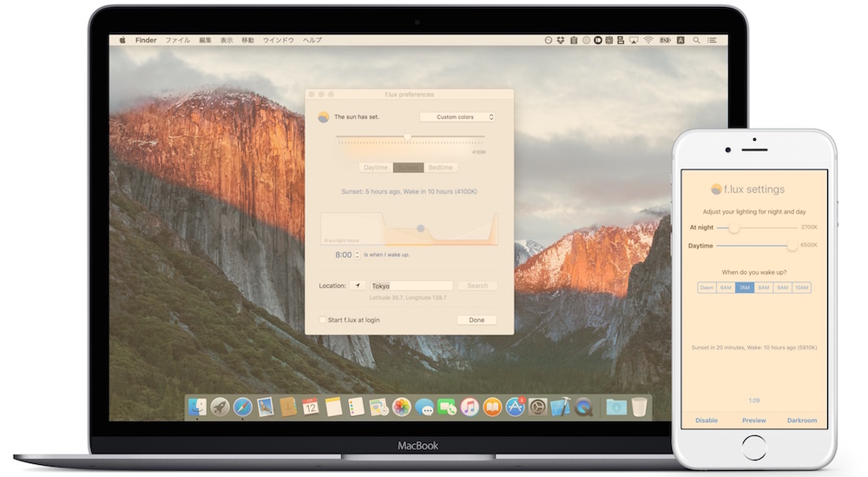This screenshot has height=477, width=868.
Task: Open Finder from the dock
Action: point(197,407)
